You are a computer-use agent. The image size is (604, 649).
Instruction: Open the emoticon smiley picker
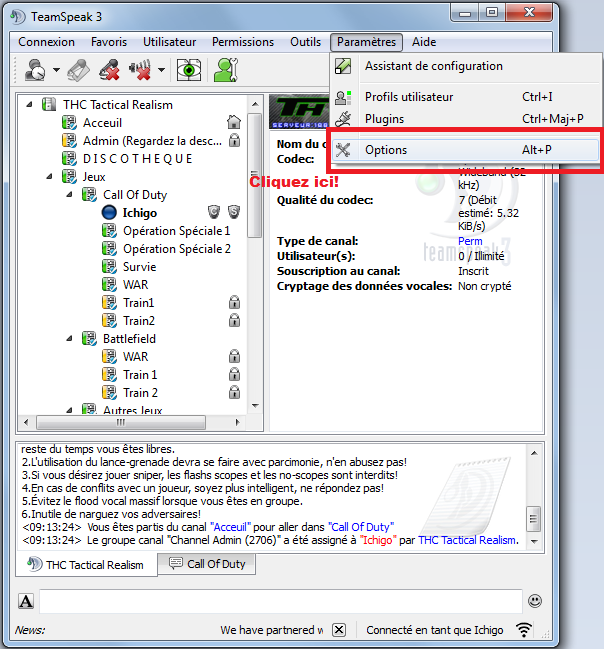[535, 601]
